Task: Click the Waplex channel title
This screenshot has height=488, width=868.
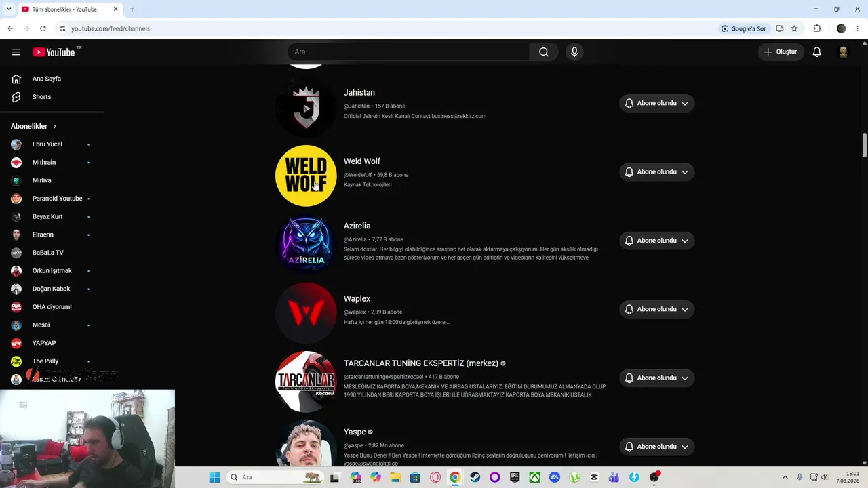Action: coord(357,299)
